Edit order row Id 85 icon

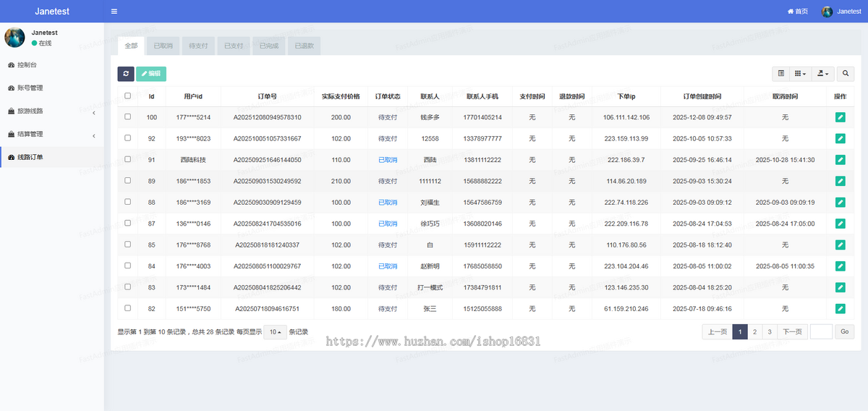(x=840, y=245)
